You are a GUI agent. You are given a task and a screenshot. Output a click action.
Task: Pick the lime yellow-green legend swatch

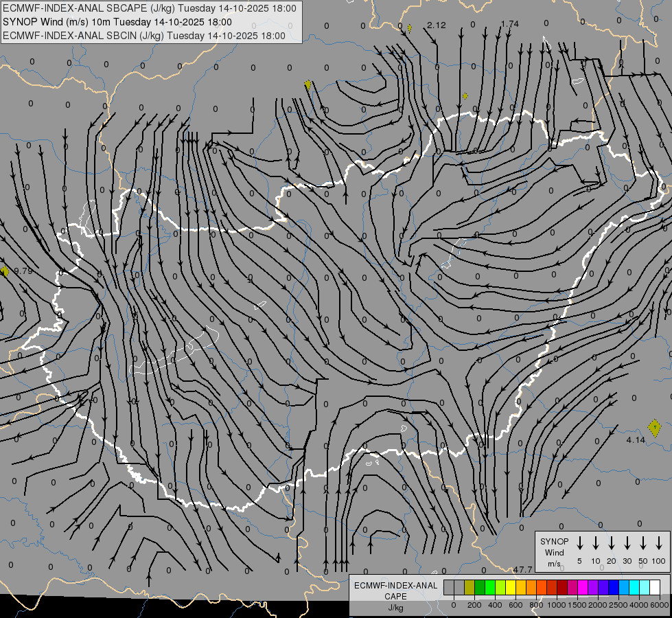tap(500, 587)
